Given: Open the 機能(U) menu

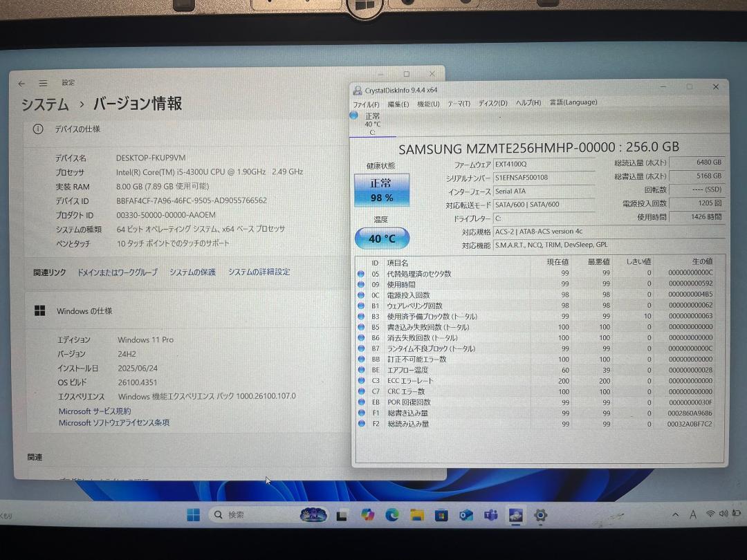Looking at the screenshot, I should (428, 104).
